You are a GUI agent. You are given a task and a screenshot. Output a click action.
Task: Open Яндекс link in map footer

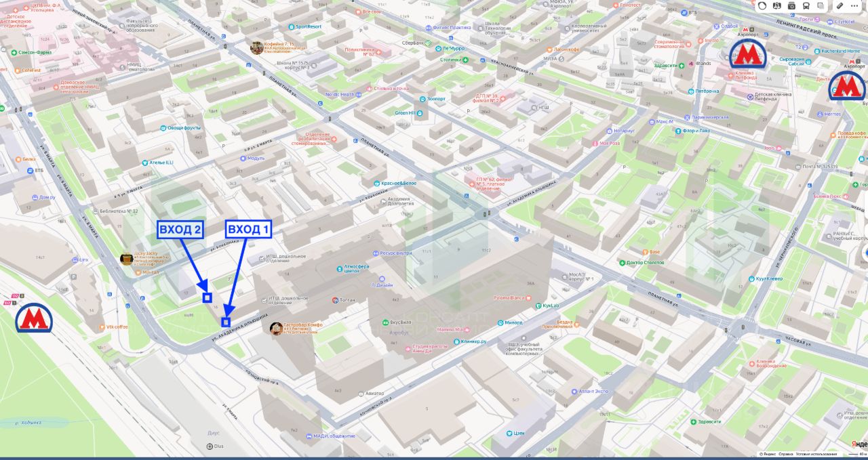(x=770, y=455)
